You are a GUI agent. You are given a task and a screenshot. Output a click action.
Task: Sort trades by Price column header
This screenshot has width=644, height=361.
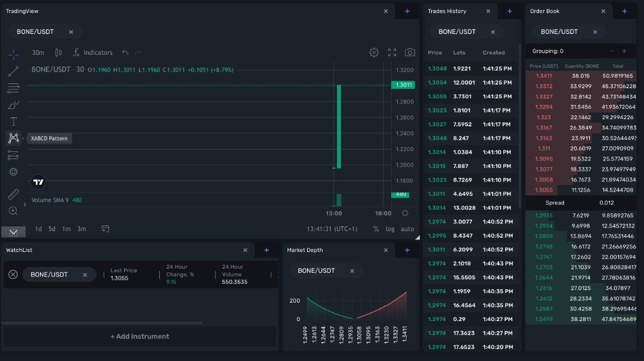coord(435,52)
